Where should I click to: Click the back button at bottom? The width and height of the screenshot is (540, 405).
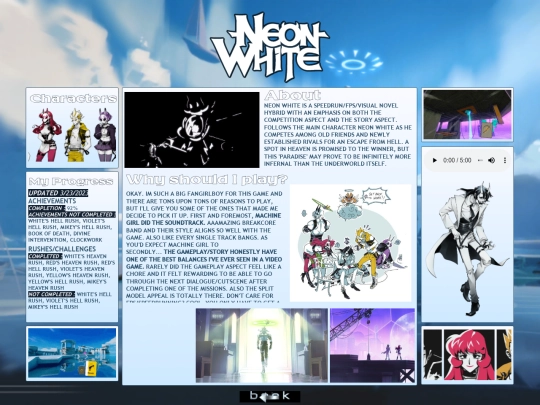coord(270,396)
